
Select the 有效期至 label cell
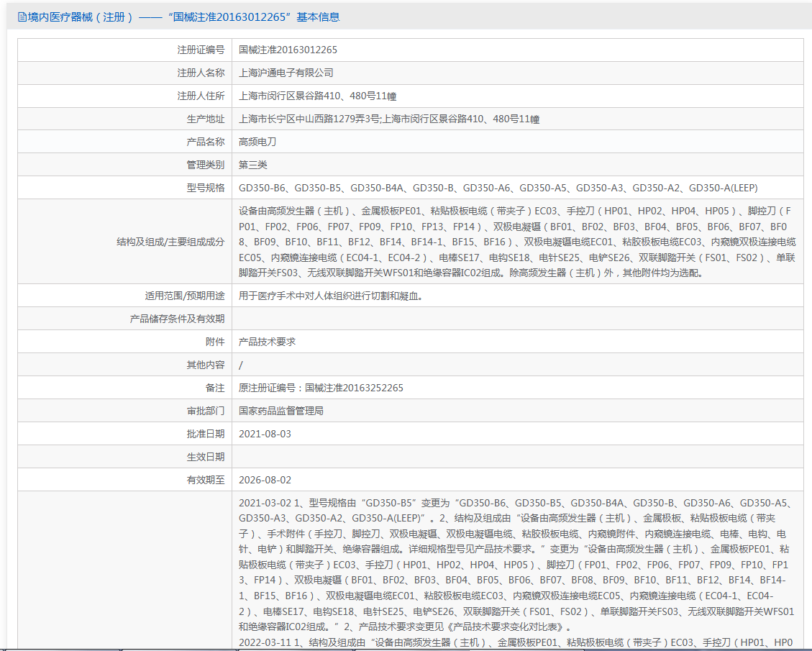[x=125, y=480]
